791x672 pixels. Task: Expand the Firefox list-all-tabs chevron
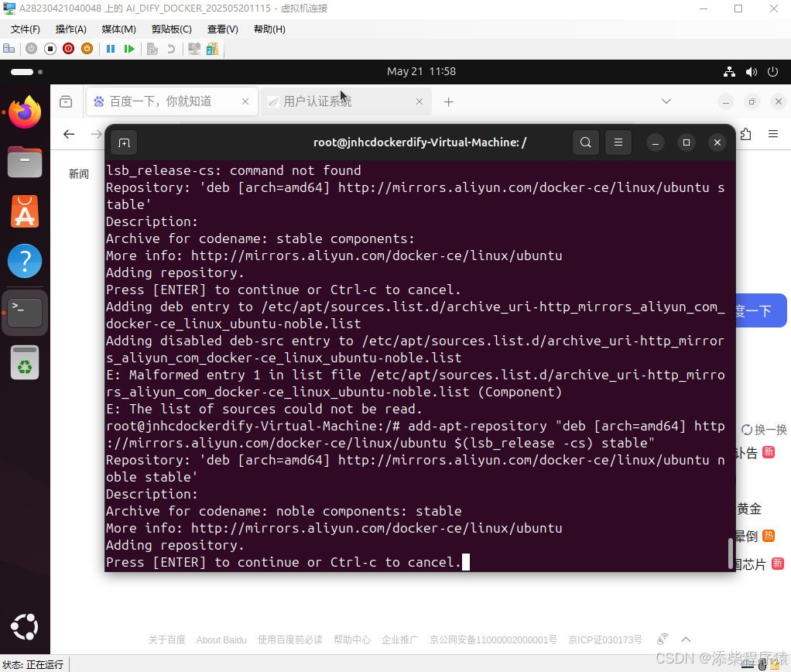pyautogui.click(x=666, y=101)
